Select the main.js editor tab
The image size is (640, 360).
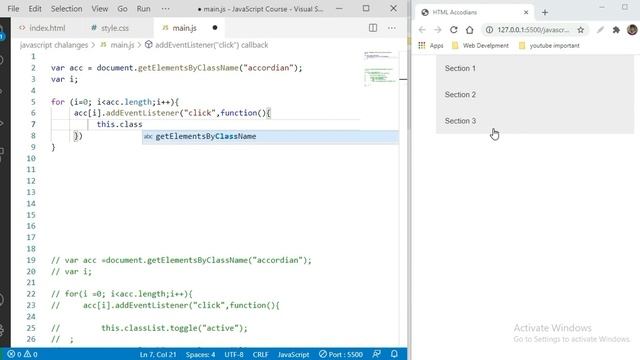coord(184,28)
